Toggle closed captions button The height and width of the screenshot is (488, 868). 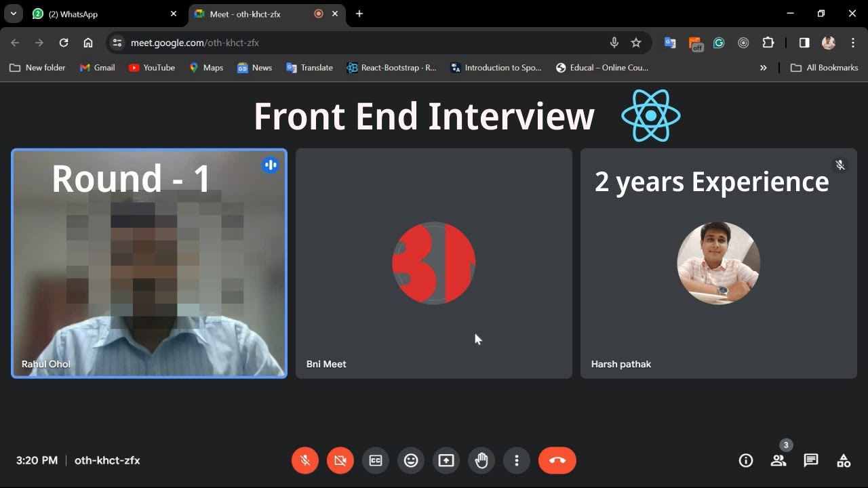376,461
